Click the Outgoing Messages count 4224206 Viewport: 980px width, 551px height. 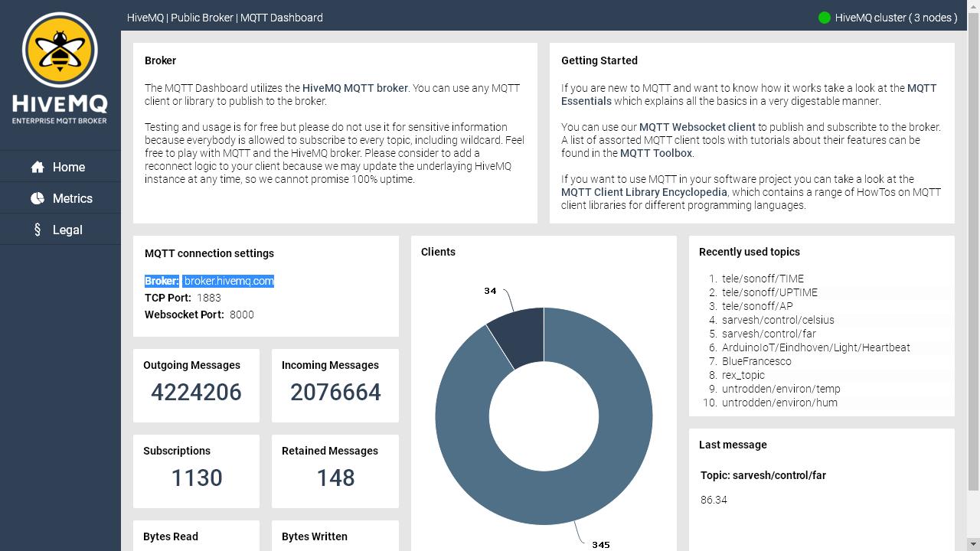point(196,393)
